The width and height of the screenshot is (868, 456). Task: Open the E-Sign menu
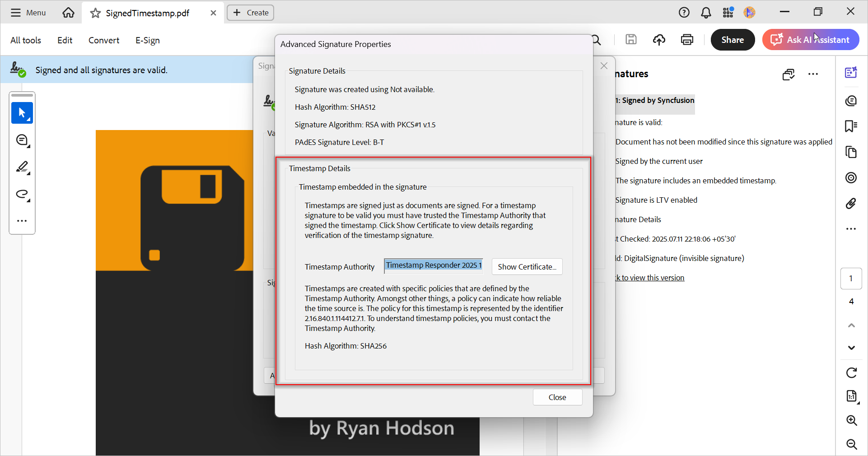[147, 40]
